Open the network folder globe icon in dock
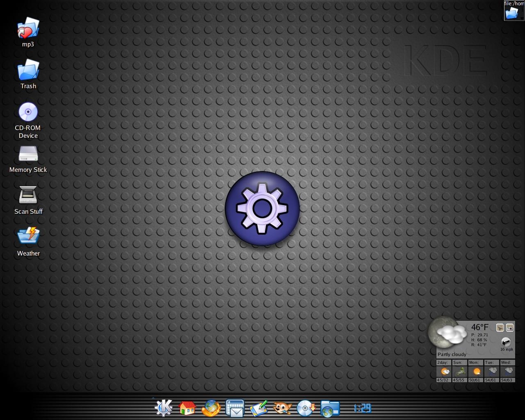The width and height of the screenshot is (525, 420). 330,409
